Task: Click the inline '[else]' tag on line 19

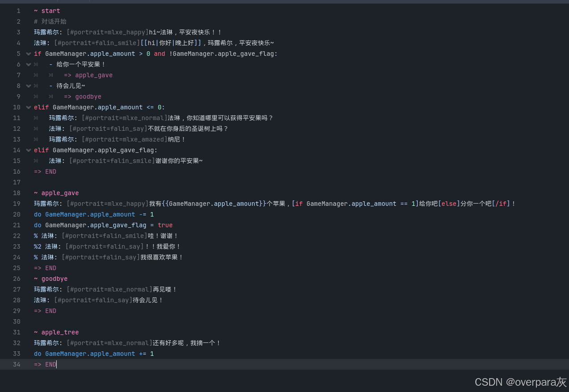Action: pyautogui.click(x=449, y=204)
